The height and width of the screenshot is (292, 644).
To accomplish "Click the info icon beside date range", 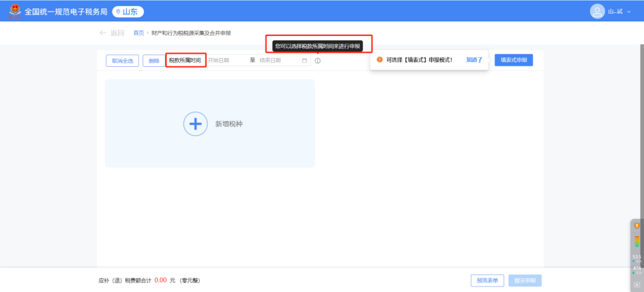I will click(x=317, y=61).
